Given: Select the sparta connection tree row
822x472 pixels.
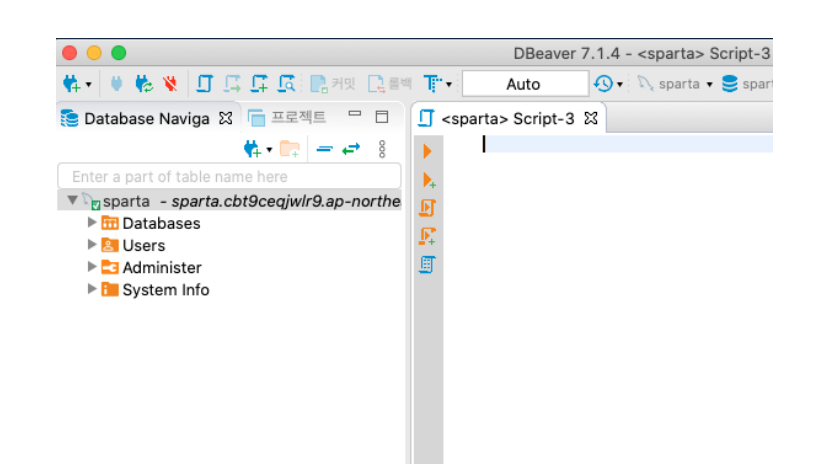Looking at the screenshot, I should pyautogui.click(x=230, y=201).
